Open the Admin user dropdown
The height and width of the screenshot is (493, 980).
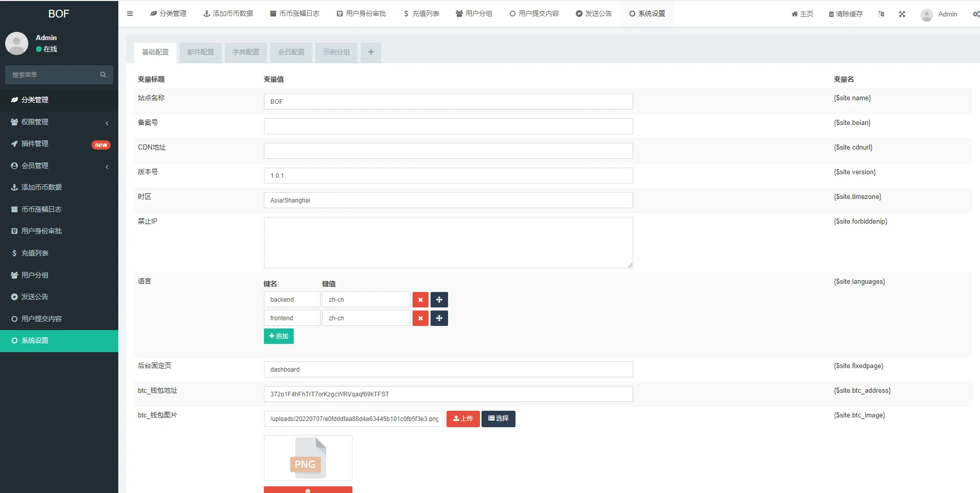tap(939, 14)
